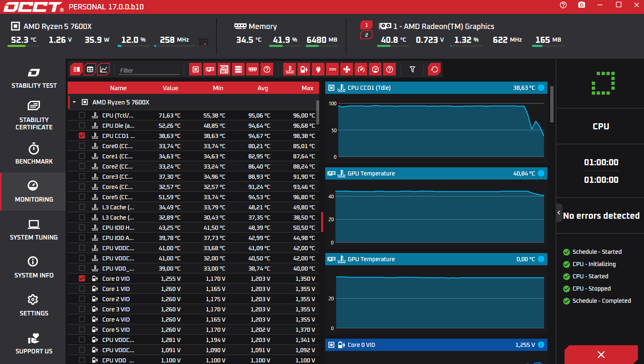Filter sensors by storage drive icon

pos(238,69)
